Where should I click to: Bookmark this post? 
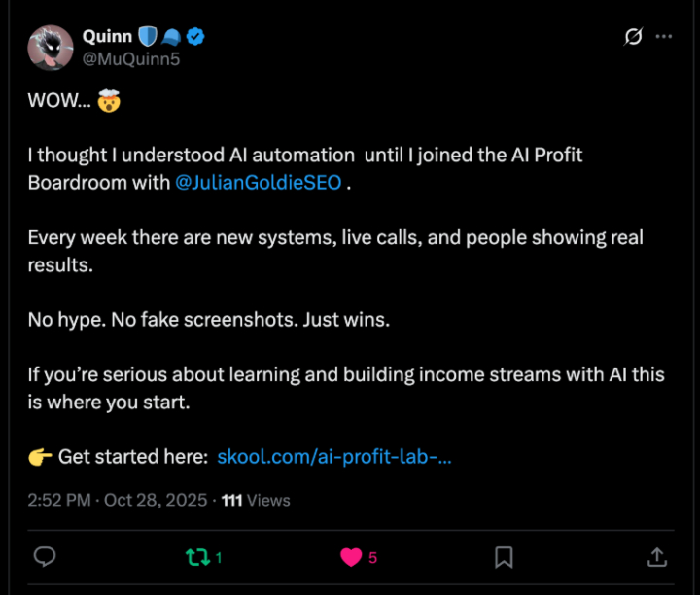[504, 557]
